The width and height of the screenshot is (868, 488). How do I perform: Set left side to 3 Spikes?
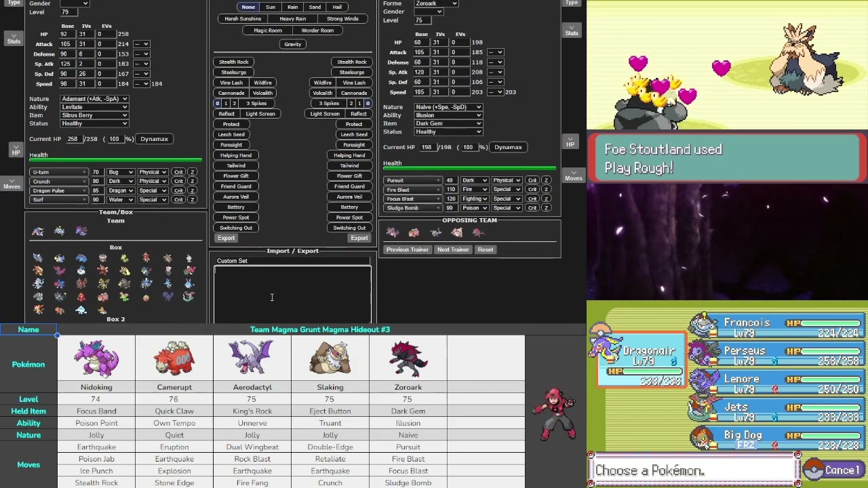256,103
